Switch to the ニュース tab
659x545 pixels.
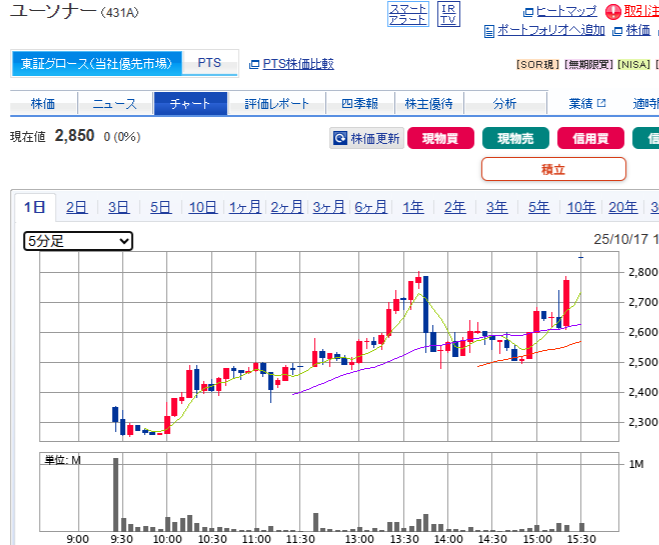(x=115, y=103)
